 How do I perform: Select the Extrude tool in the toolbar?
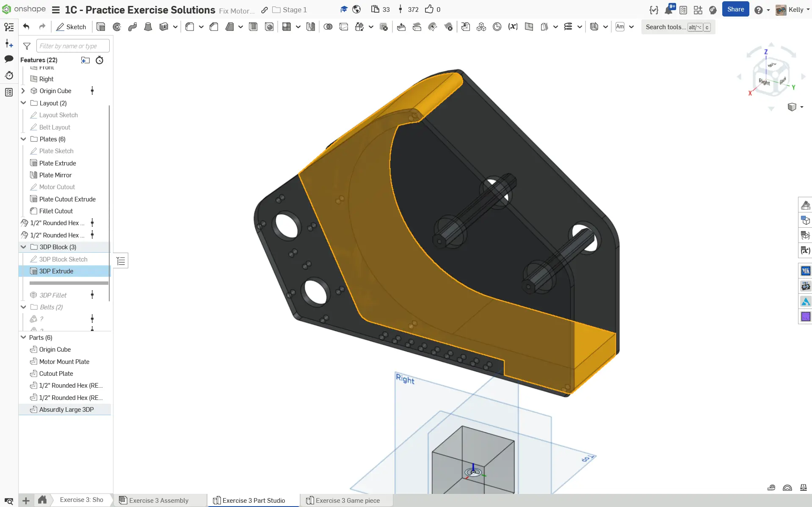(101, 27)
